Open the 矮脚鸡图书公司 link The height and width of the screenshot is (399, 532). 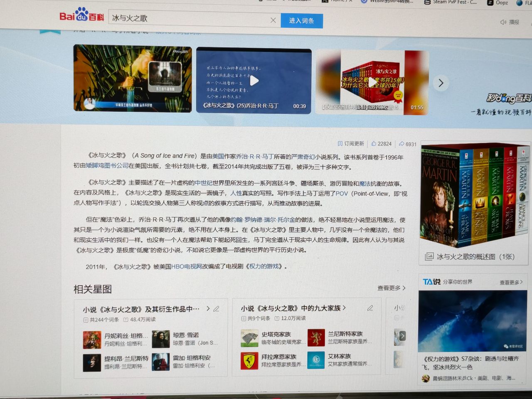click(x=107, y=165)
